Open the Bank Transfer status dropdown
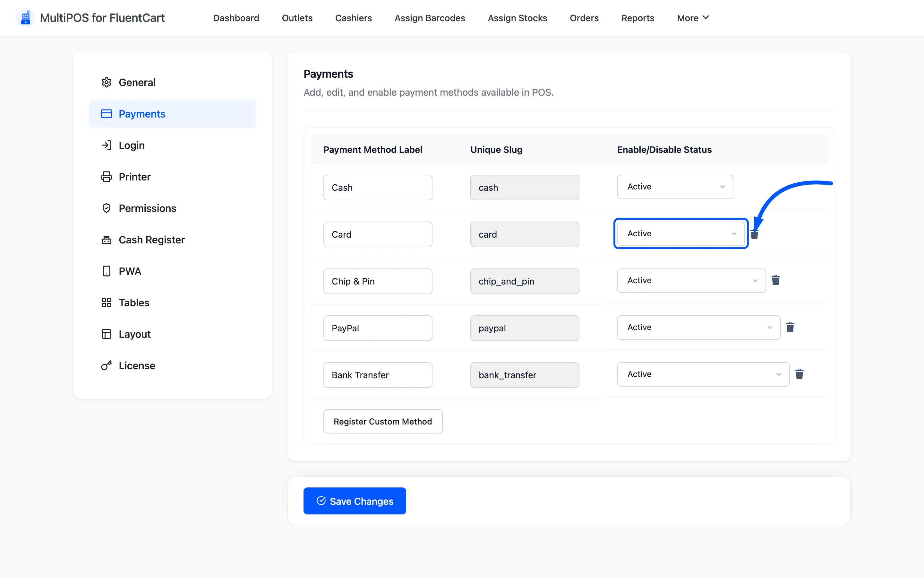 703,374
